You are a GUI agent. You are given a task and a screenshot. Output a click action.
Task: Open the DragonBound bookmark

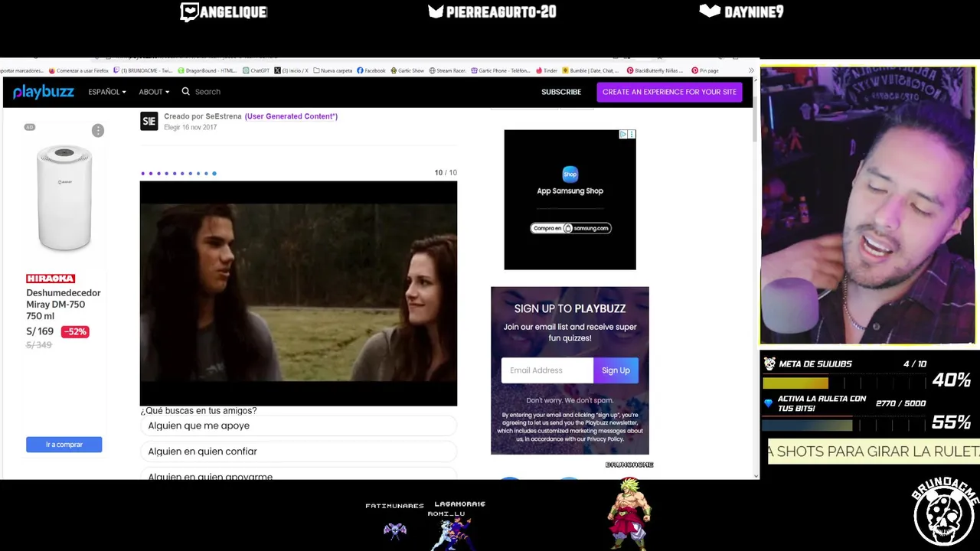(207, 70)
